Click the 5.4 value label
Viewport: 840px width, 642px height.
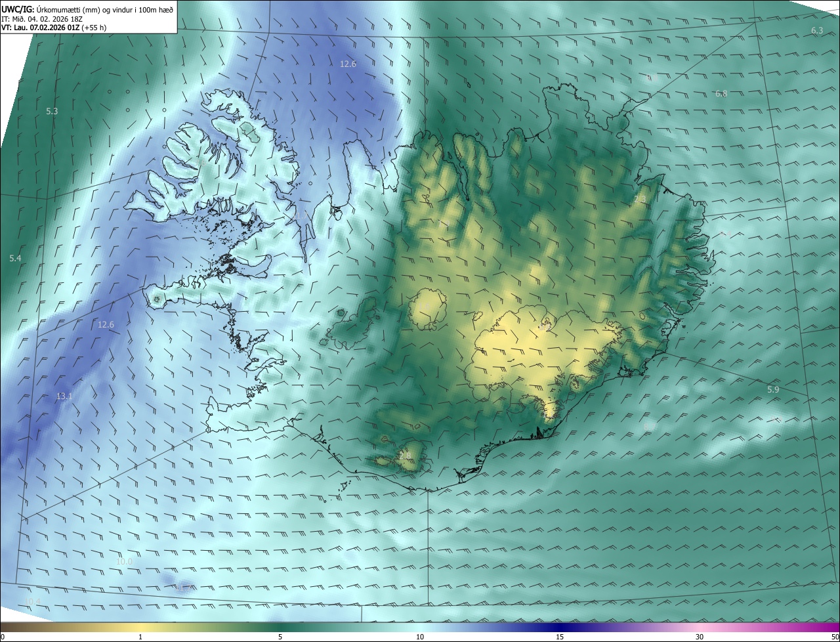coord(15,259)
